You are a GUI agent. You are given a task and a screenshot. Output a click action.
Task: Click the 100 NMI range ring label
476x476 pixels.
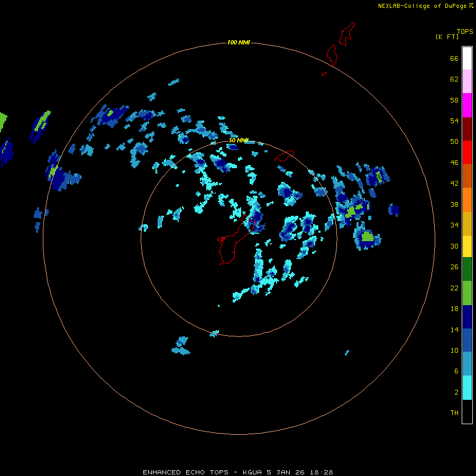[x=239, y=42]
